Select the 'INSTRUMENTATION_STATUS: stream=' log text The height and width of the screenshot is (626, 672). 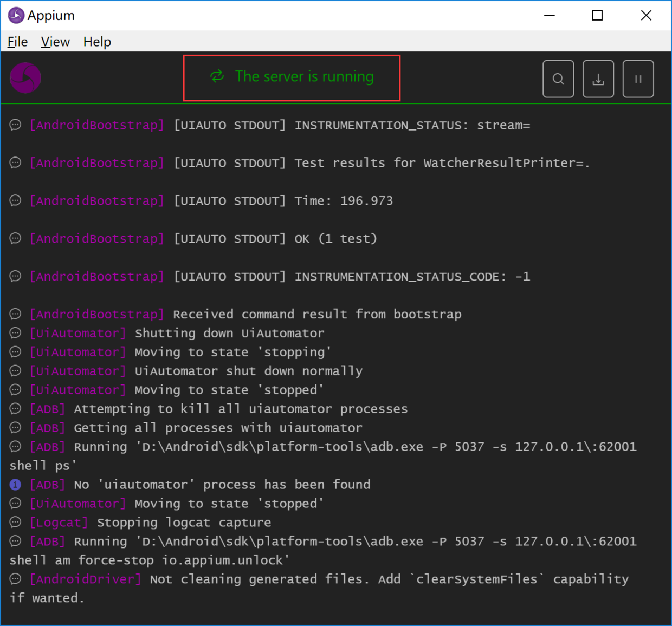coord(412,126)
